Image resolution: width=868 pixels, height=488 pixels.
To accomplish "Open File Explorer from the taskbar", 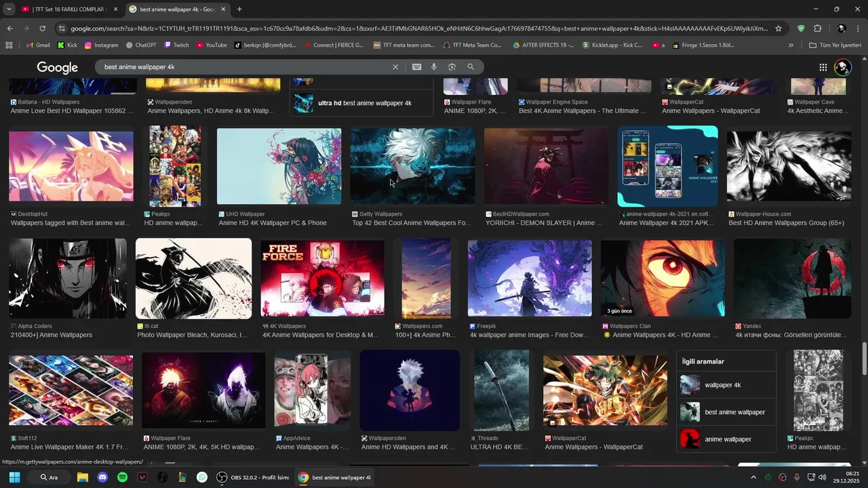I will coord(83,477).
